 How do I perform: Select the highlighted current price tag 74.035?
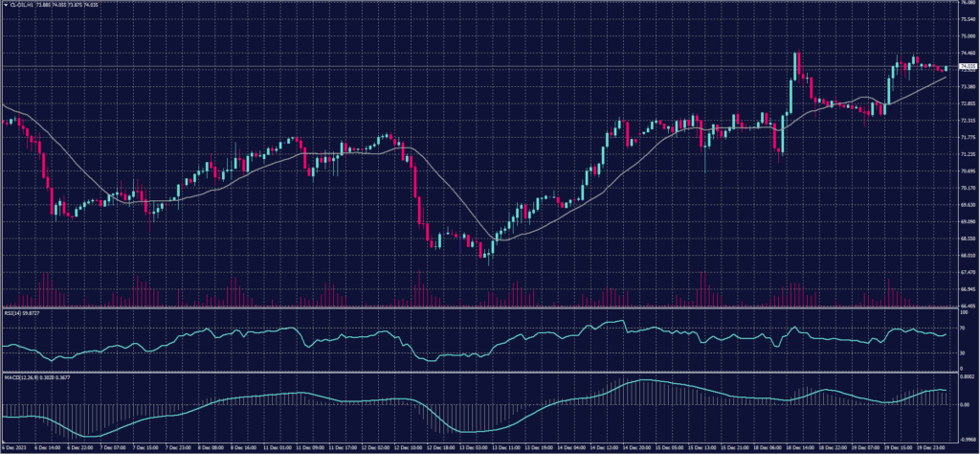tap(965, 67)
